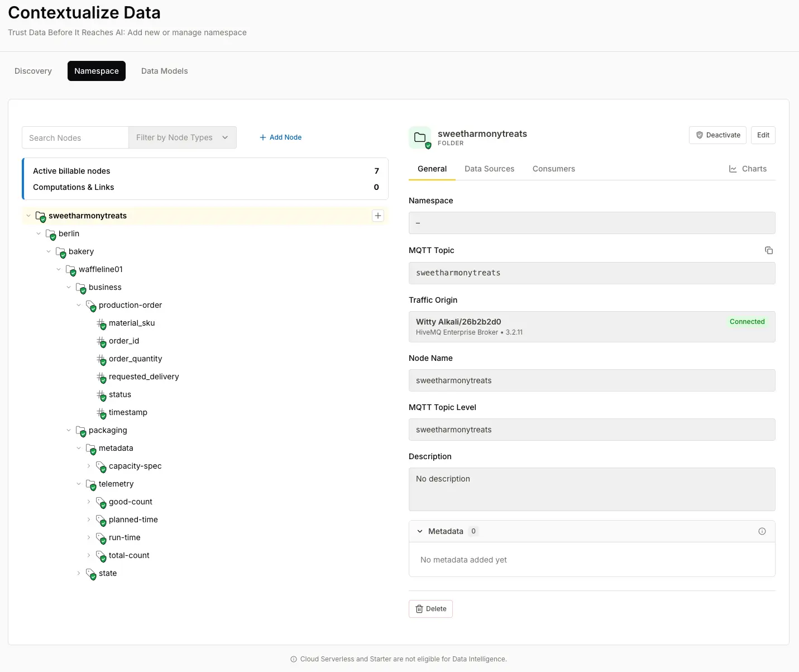Collapse the packaging folder
Image resolution: width=799 pixels, height=672 pixels.
(x=69, y=430)
